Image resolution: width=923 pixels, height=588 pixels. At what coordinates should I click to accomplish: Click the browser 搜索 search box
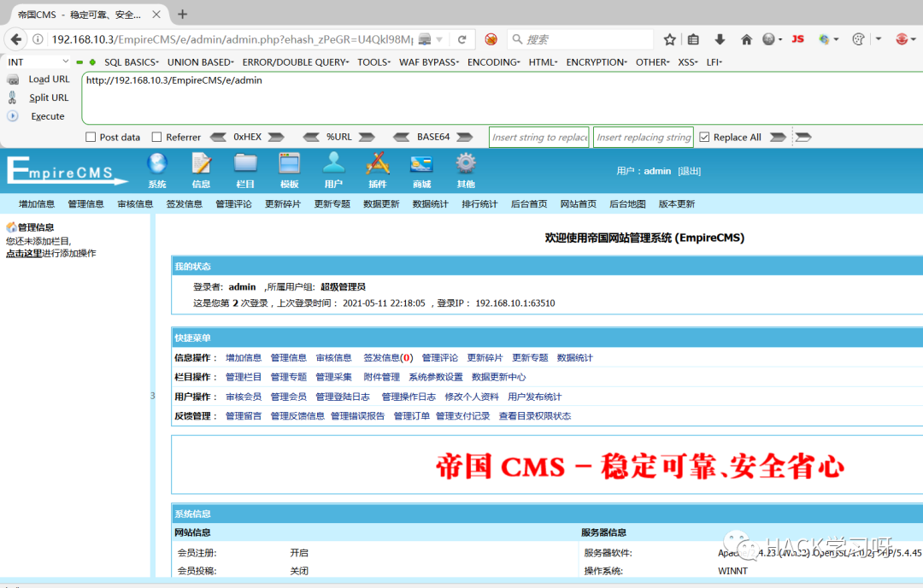click(x=579, y=39)
